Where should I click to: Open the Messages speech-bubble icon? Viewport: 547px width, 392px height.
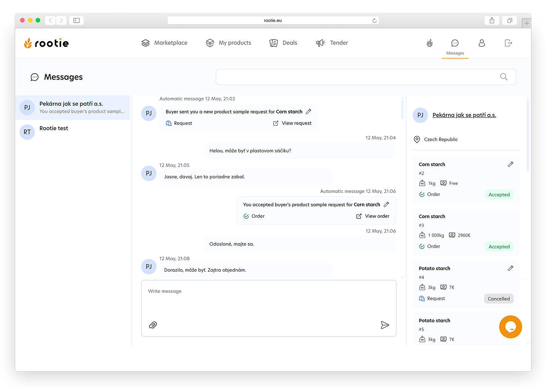point(455,43)
